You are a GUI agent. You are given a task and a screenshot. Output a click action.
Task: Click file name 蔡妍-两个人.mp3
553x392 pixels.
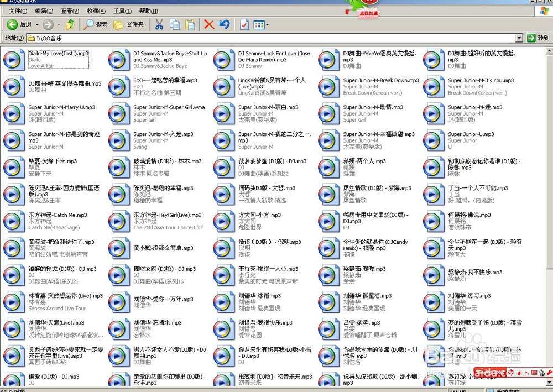click(x=364, y=161)
